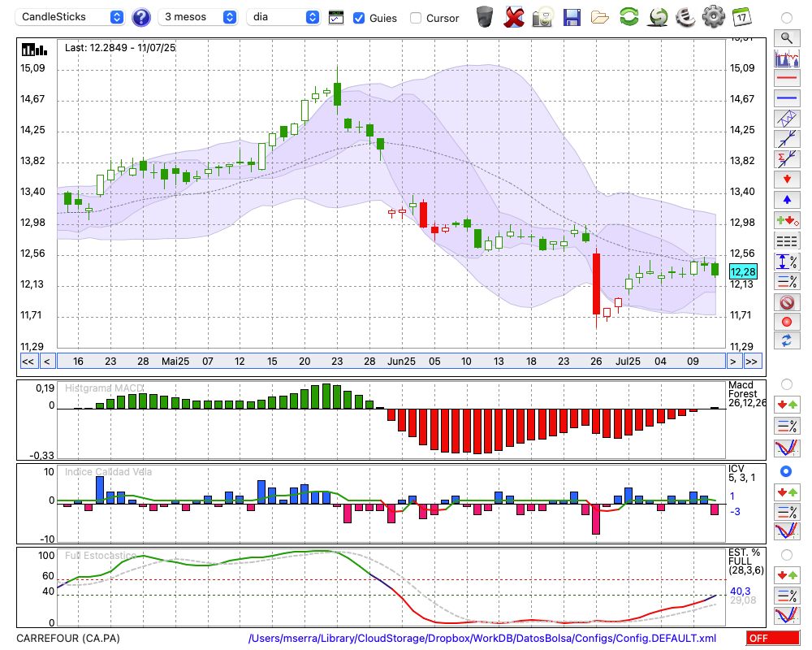Image resolution: width=812 pixels, height=650 pixels.
Task: Select the vertical range percent measure tool
Action: click(x=787, y=262)
